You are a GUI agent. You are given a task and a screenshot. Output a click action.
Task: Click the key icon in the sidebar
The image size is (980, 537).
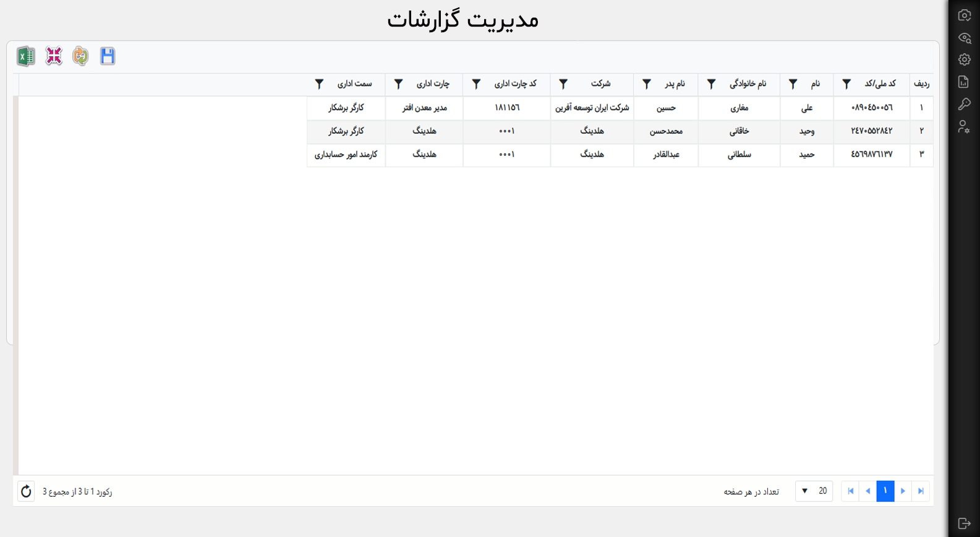point(964,105)
